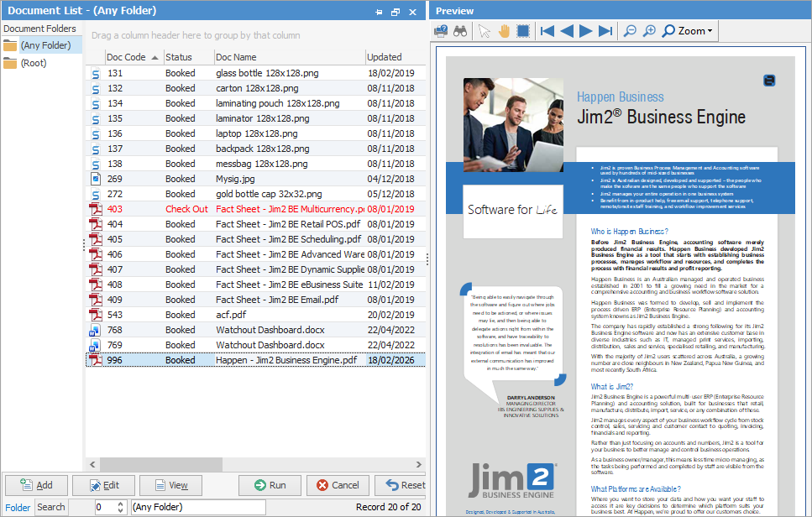Go to previous page in preview
The width and height of the screenshot is (812, 517).
[567, 31]
